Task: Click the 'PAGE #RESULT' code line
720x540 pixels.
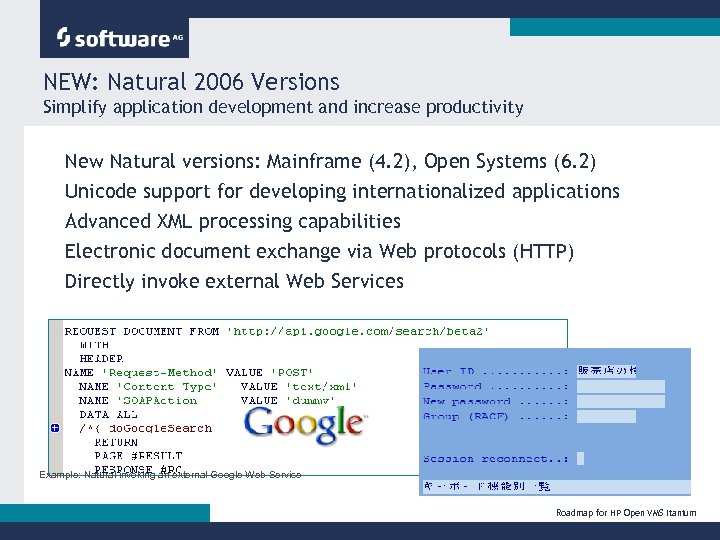Action: [x=138, y=456]
